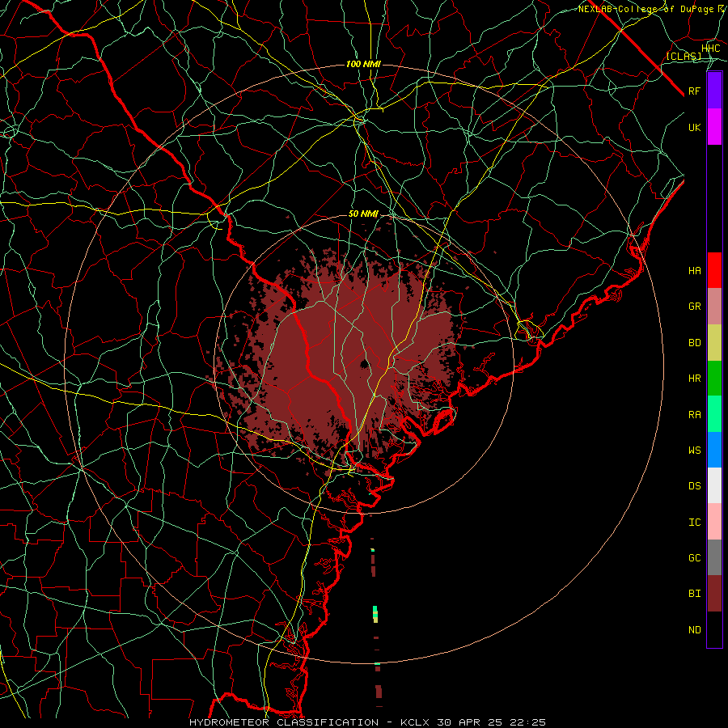Viewport: 728px width, 728px height.
Task: Click the BI dark red legend swatch
Action: tap(714, 594)
